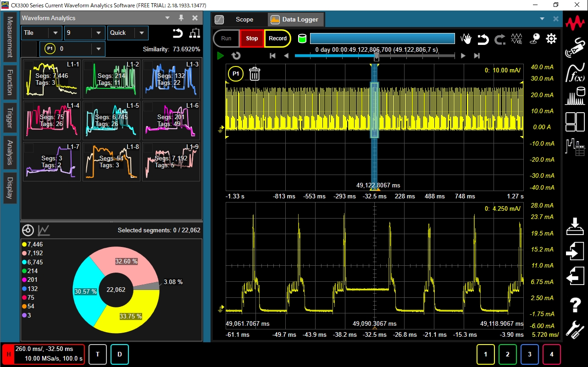
Task: Click the playback position slider handle
Action: [377, 56]
